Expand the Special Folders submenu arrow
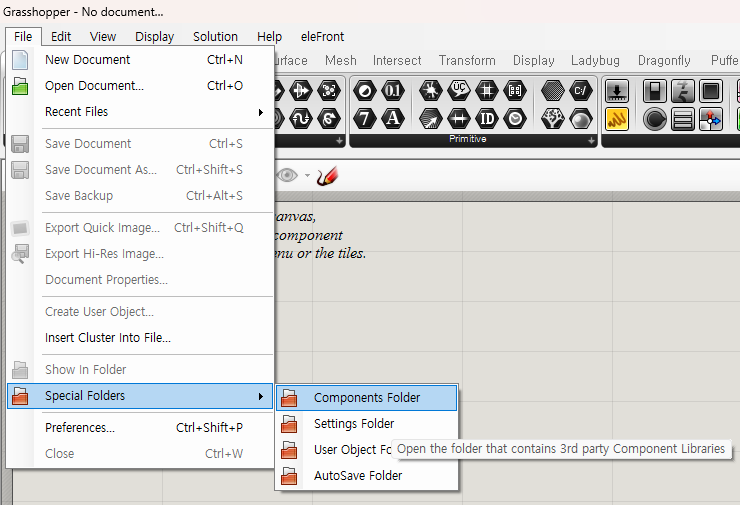 point(261,396)
